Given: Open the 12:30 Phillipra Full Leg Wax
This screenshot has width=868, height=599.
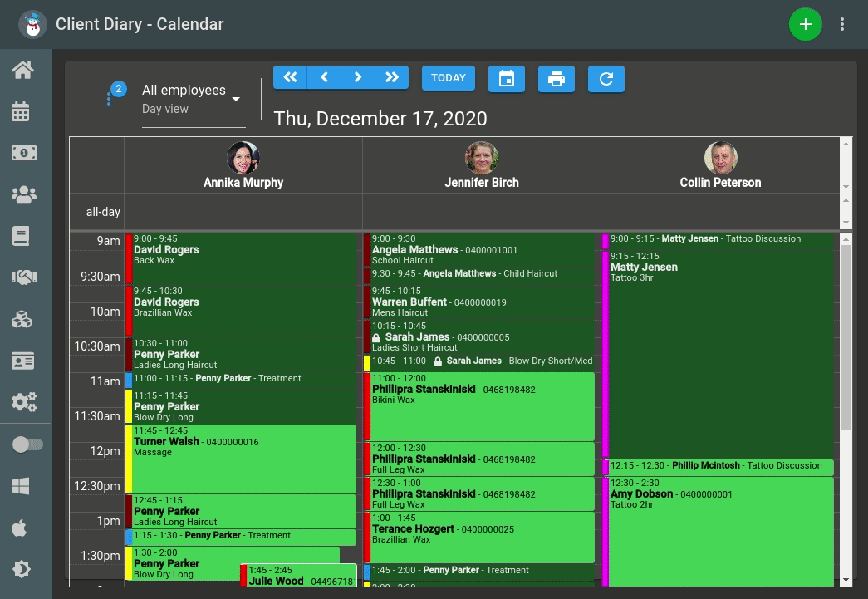Looking at the screenshot, I should (478, 493).
